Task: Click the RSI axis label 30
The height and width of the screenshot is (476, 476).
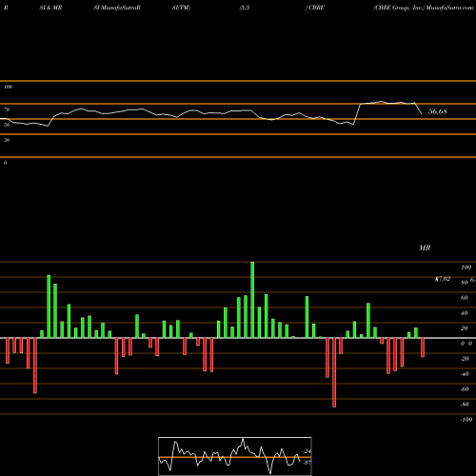Action: 7,140
